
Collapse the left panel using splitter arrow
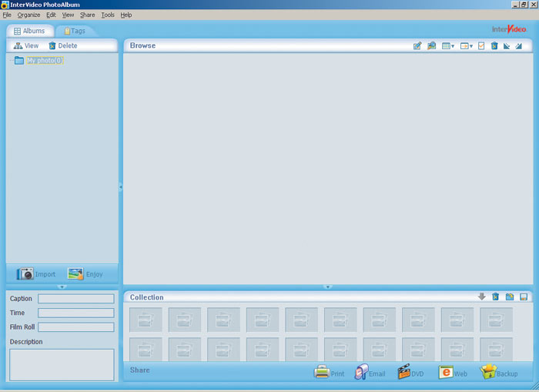[x=121, y=187]
